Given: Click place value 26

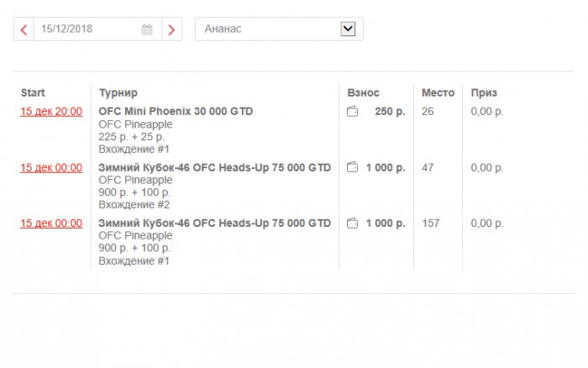Looking at the screenshot, I should 428,112.
